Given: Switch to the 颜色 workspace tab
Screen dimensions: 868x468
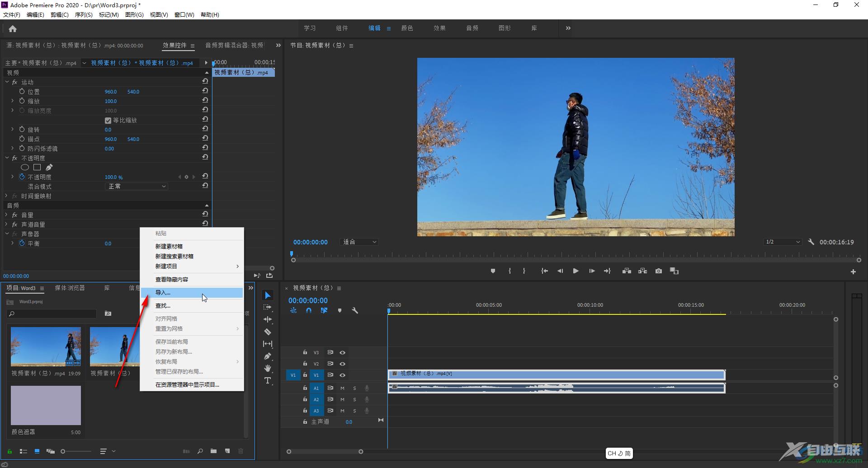Looking at the screenshot, I should 407,28.
